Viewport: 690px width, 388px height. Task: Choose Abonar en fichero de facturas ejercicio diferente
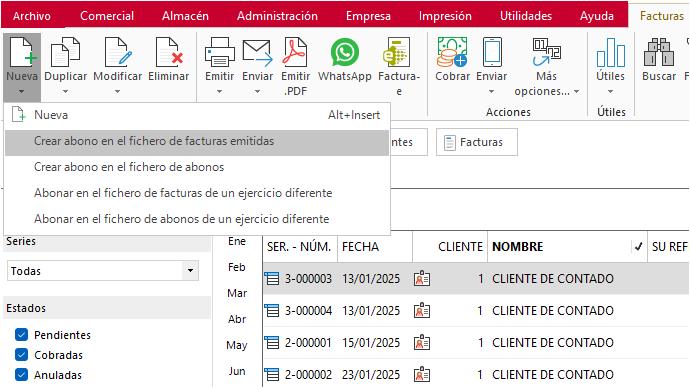point(197,193)
